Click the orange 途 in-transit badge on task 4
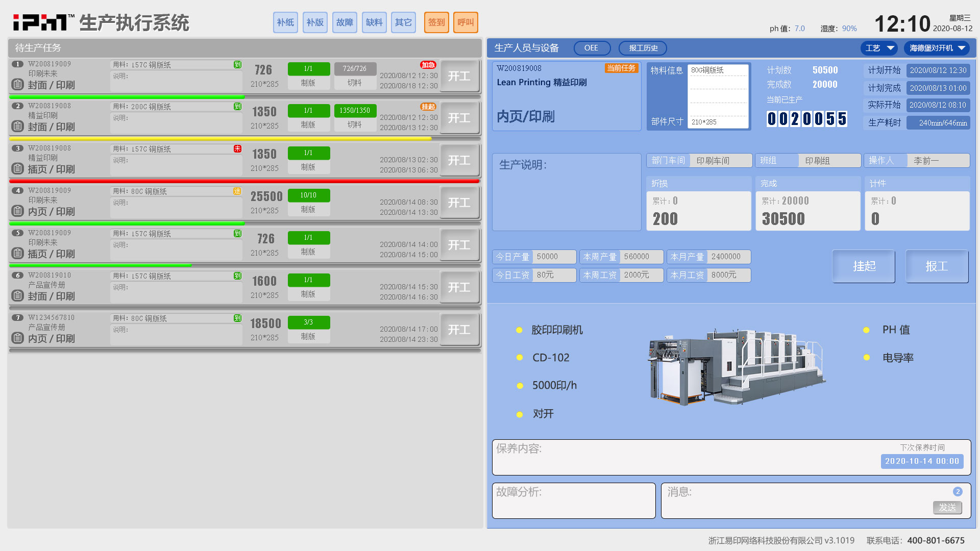This screenshot has width=980, height=551. tap(237, 191)
